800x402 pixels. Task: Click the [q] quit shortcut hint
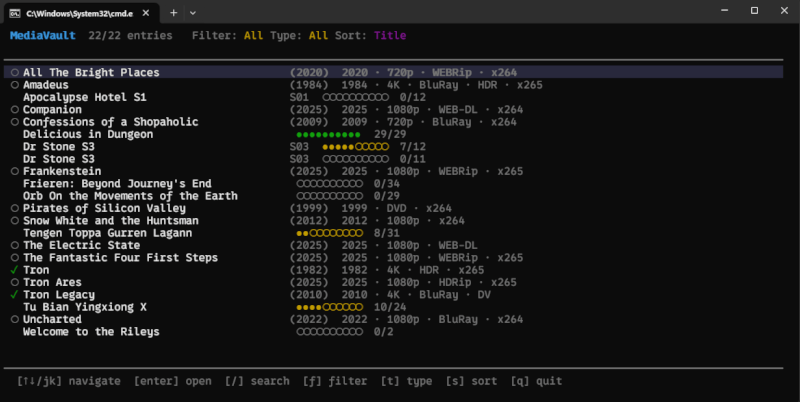pyautogui.click(x=534, y=381)
